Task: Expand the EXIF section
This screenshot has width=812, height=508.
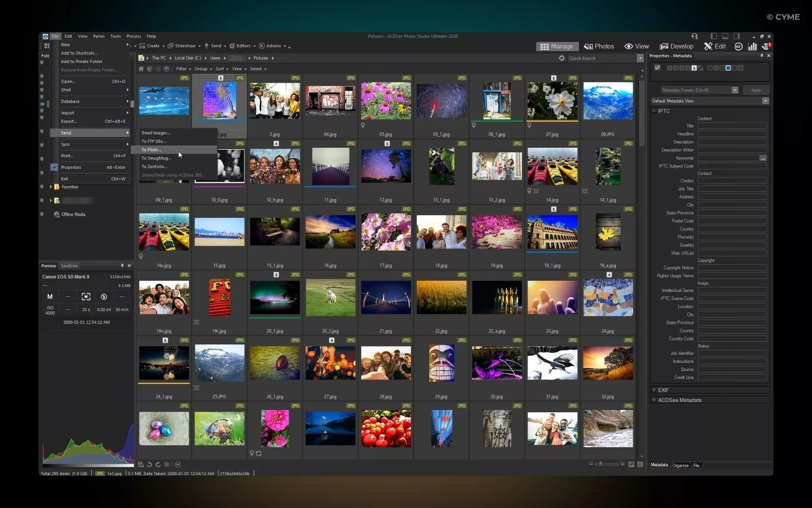Action: coord(655,390)
